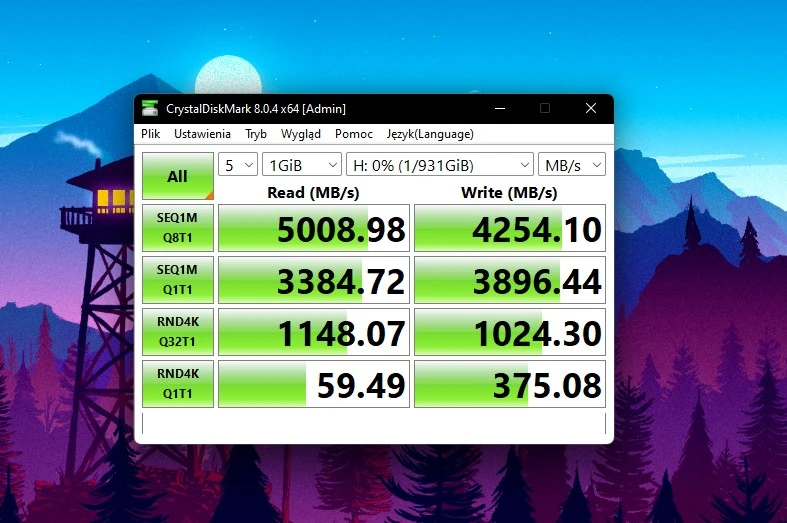Click the CrystalDiskMark 8.0.4 x64 title text
787x523 pixels.
[x=256, y=109]
